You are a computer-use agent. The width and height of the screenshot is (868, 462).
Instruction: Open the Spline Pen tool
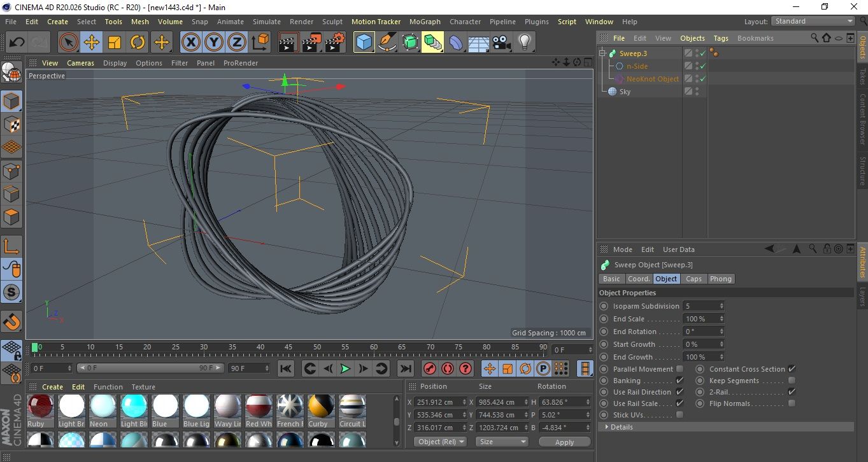[x=387, y=43]
